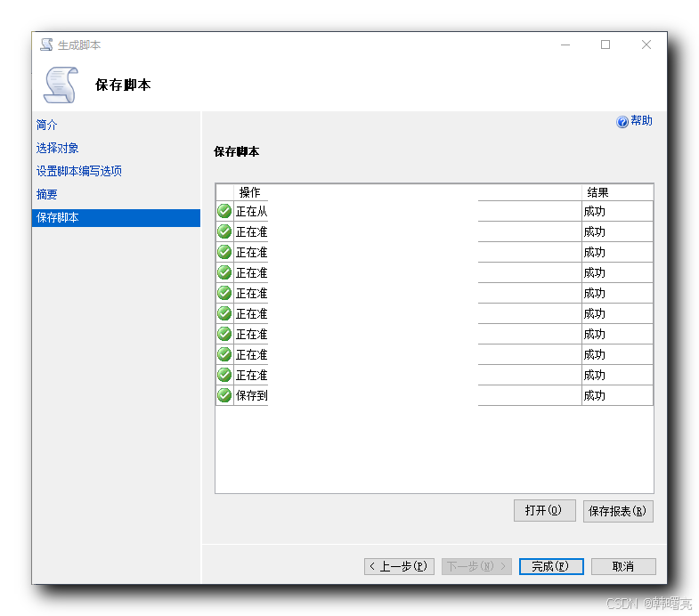Viewport: 699px width, 616px height.
Task: Select the 保存到 operation row text
Action: coord(251,395)
